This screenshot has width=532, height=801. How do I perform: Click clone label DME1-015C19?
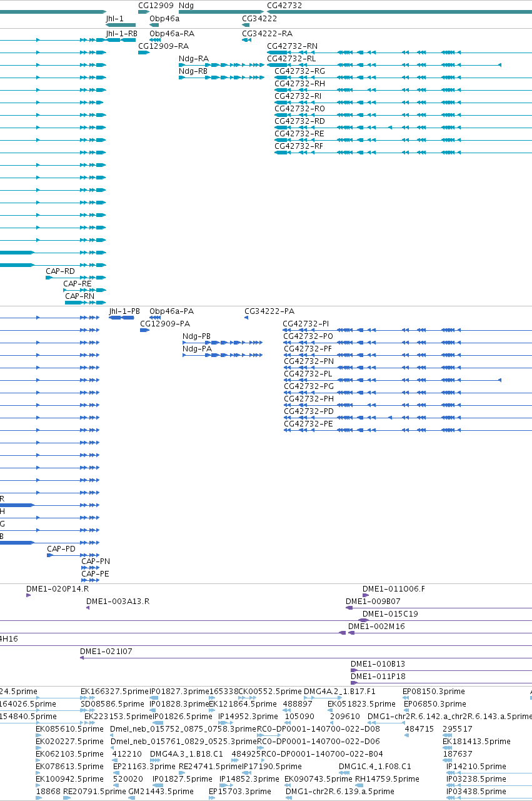click(390, 614)
